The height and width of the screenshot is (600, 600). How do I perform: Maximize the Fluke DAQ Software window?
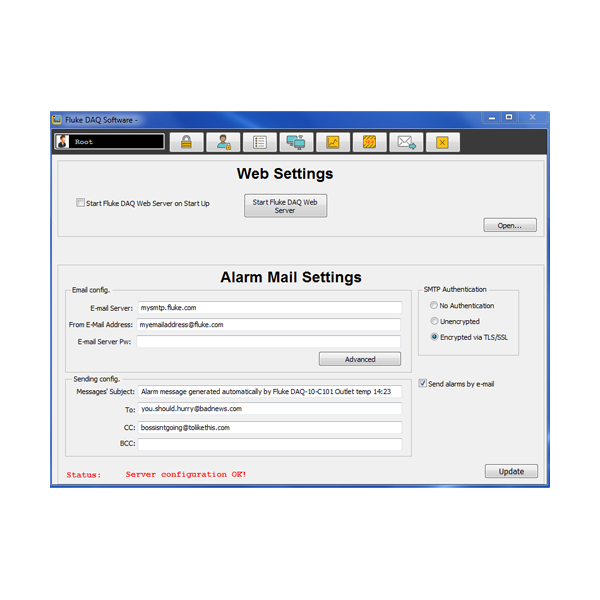509,117
